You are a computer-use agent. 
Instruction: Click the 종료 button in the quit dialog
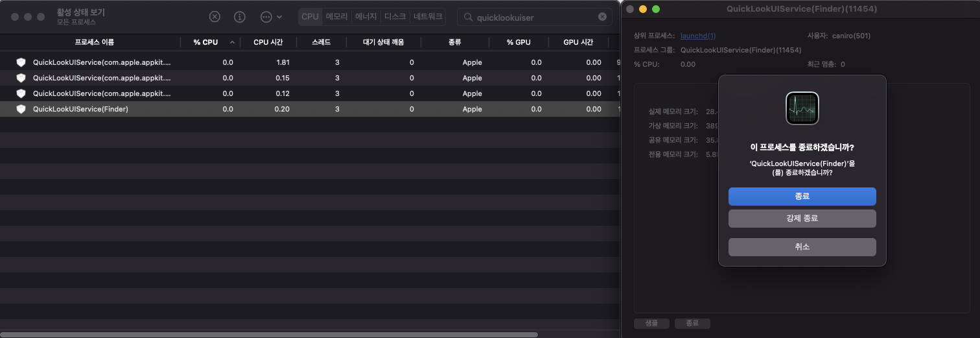802,197
